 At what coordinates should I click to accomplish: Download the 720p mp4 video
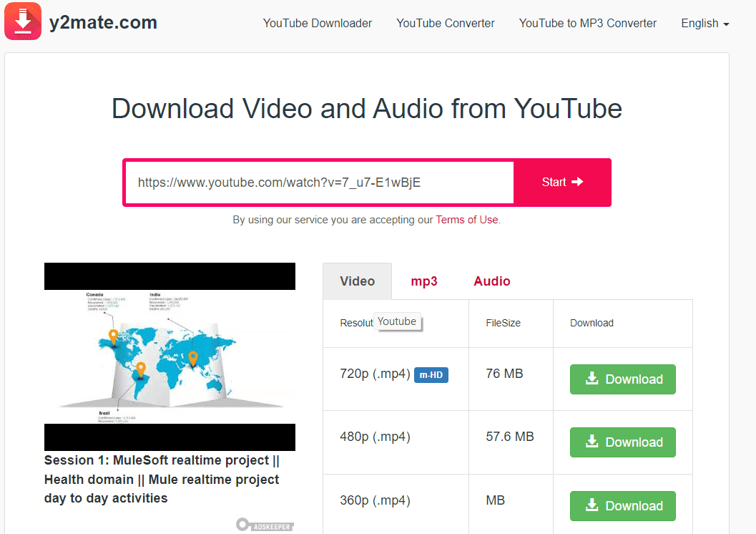(x=622, y=379)
